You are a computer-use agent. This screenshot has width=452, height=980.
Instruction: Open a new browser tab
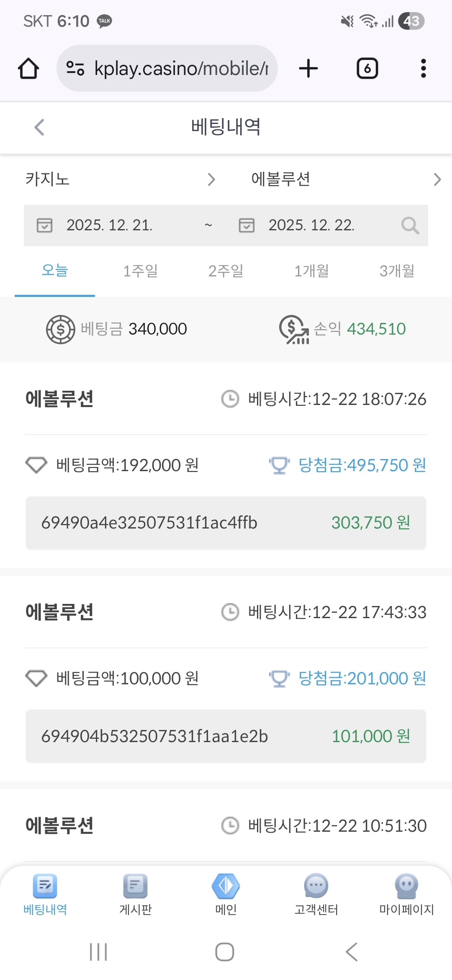point(308,69)
